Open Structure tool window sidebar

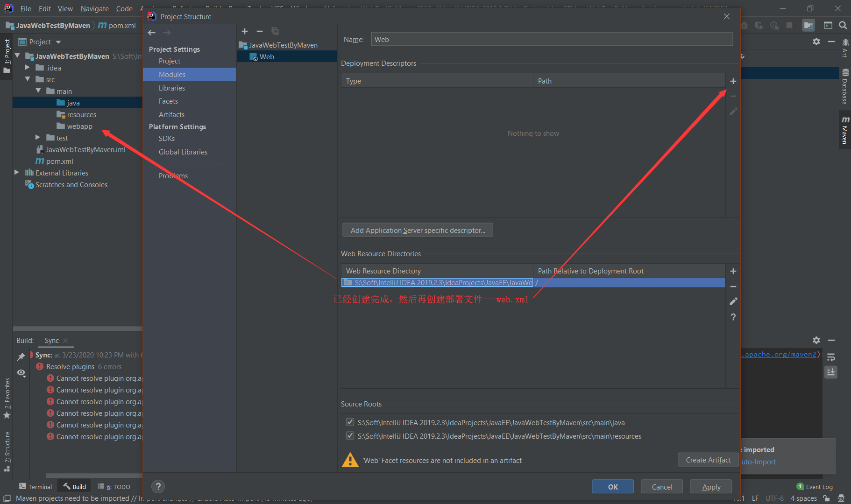click(7, 451)
